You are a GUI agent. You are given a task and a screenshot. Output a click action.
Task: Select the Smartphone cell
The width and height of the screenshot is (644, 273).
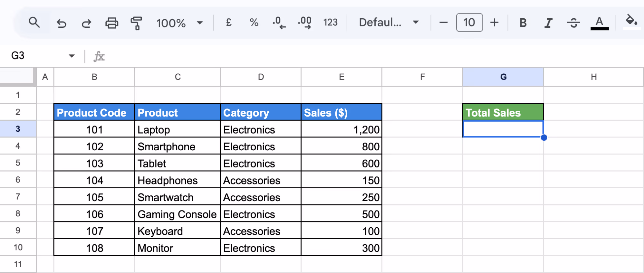pos(178,146)
